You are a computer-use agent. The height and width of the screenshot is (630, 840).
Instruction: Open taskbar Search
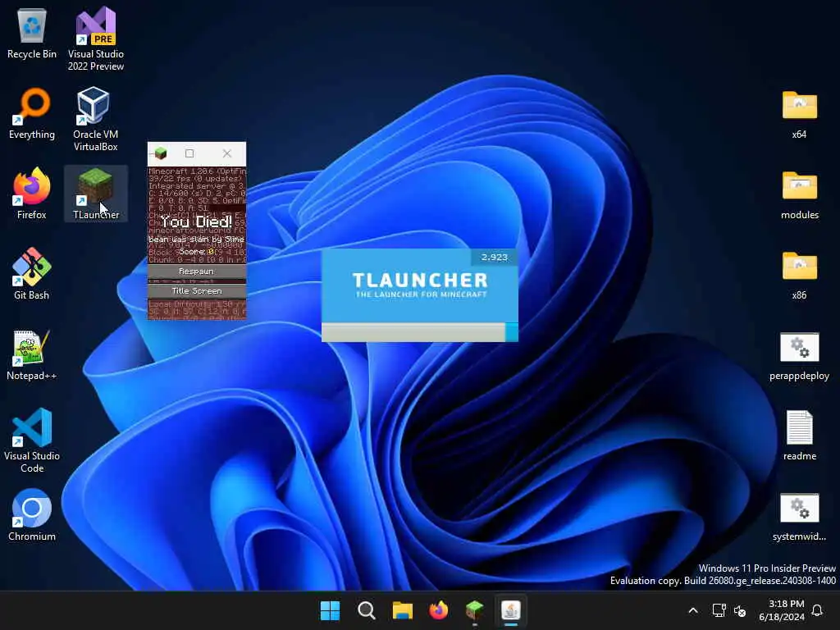pyautogui.click(x=367, y=610)
